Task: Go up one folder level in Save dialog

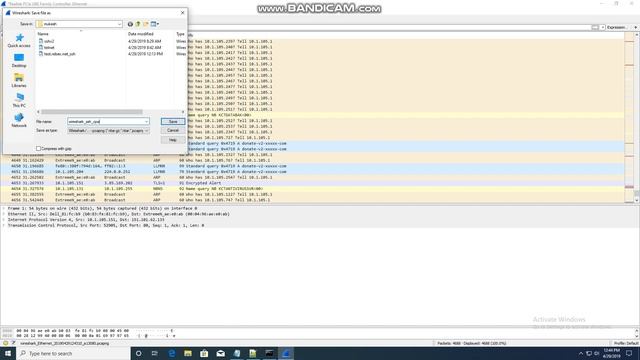Action: click(138, 24)
